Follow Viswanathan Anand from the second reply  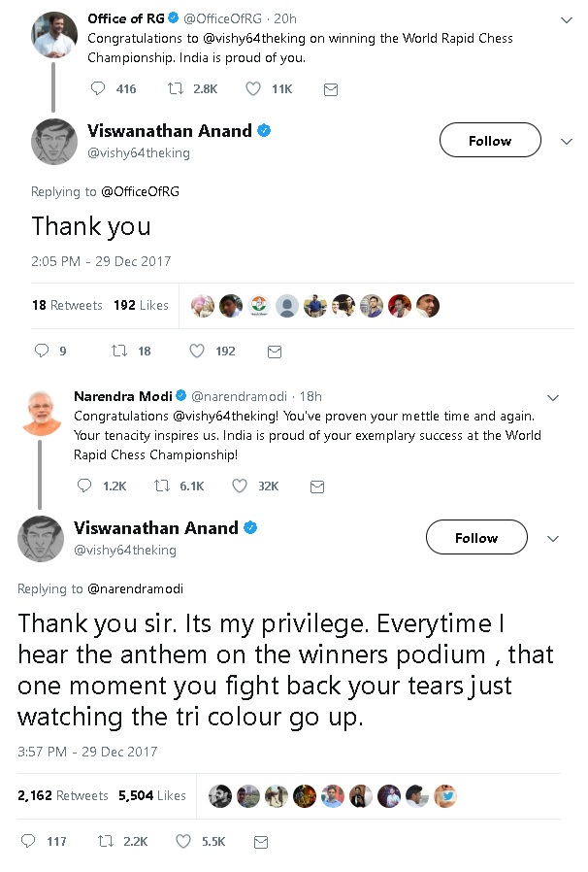click(476, 538)
